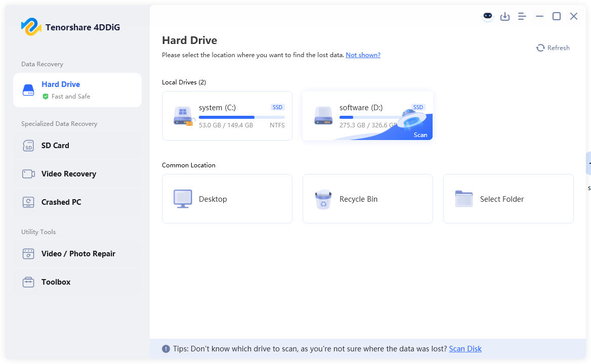Click the Toolbox icon in sidebar
This screenshot has height=364, width=591.
pyautogui.click(x=28, y=282)
